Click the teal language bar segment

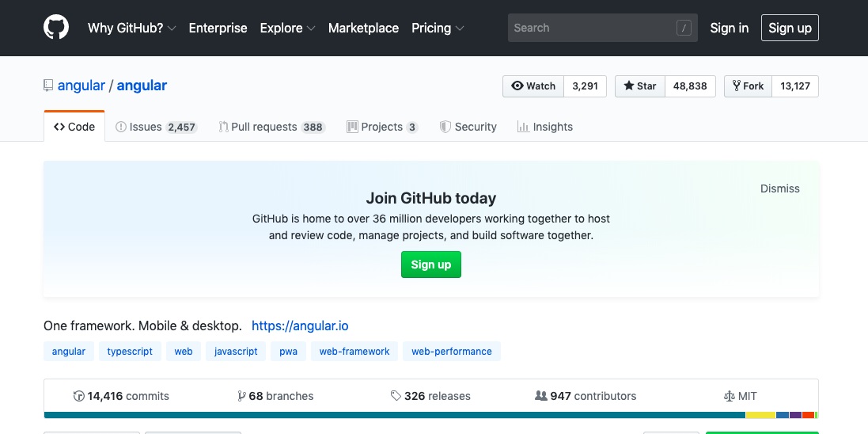(x=395, y=415)
